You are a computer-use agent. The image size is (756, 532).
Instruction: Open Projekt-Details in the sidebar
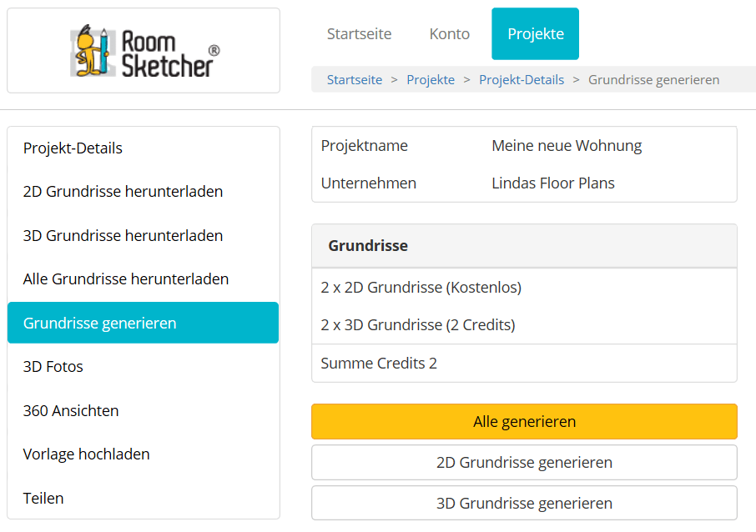73,148
